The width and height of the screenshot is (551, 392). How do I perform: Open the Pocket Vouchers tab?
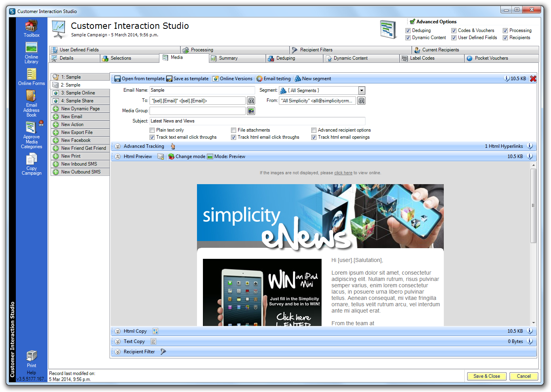pyautogui.click(x=502, y=58)
